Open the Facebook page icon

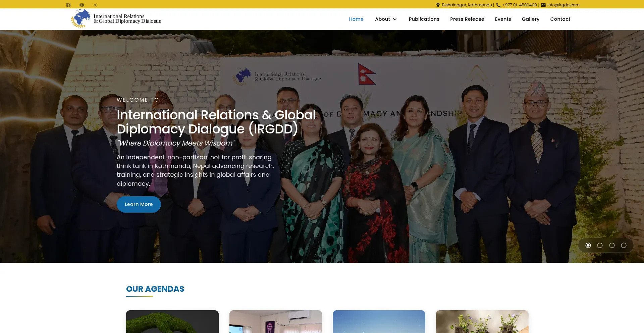[68, 5]
